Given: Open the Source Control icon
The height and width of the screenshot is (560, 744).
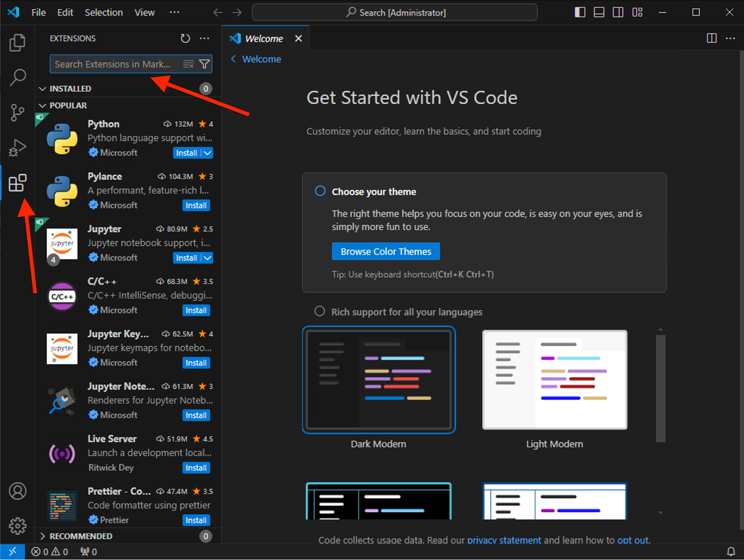Looking at the screenshot, I should tap(18, 112).
